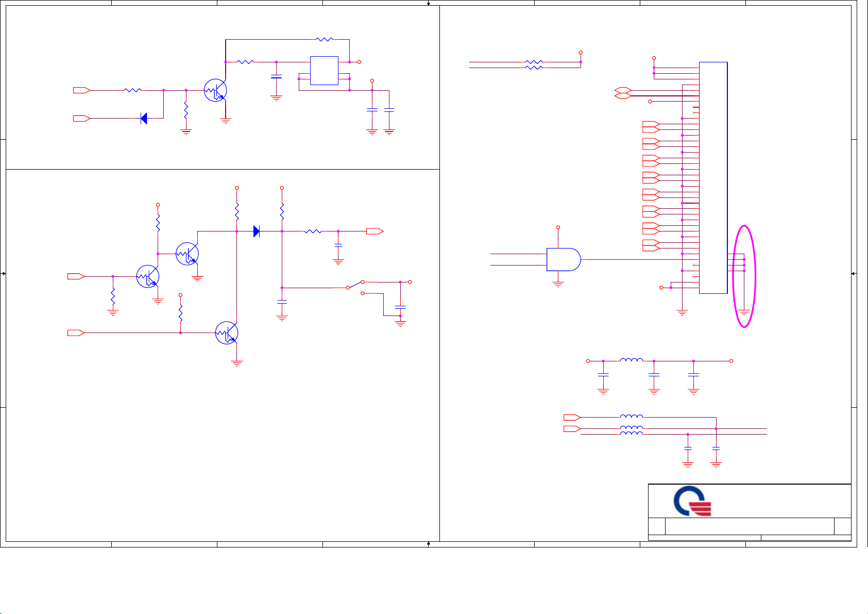The width and height of the screenshot is (868, 614).
Task: Select the capacitor under the RC filter output node
Action: coord(338,246)
